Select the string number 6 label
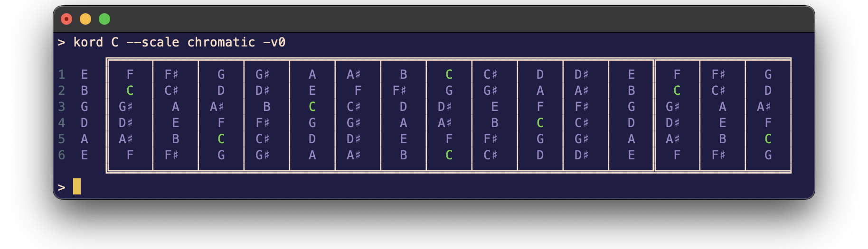Image resolution: width=868 pixels, height=249 pixels. (62, 155)
